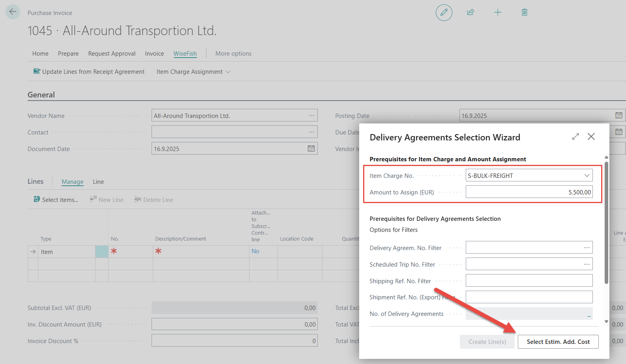Open the Document Date calendar icon
The image size is (626, 364).
pos(311,149)
